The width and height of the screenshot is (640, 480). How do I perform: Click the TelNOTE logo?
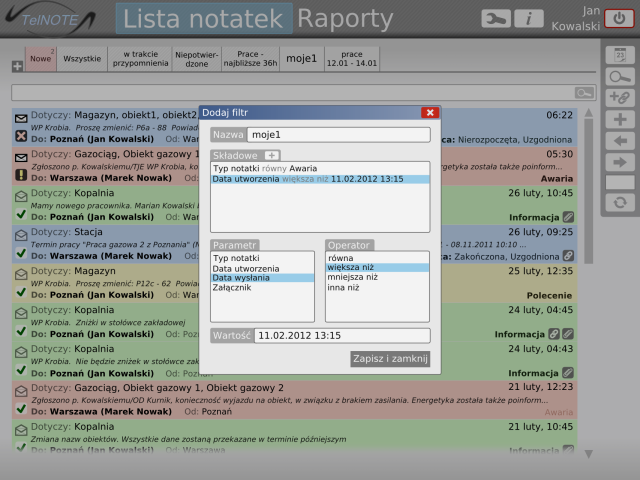pos(51,19)
